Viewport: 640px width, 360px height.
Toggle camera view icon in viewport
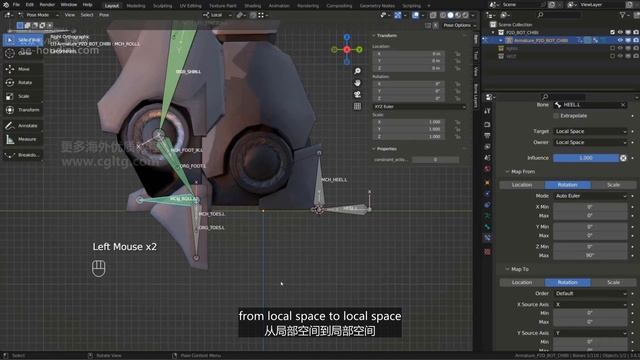(357, 94)
